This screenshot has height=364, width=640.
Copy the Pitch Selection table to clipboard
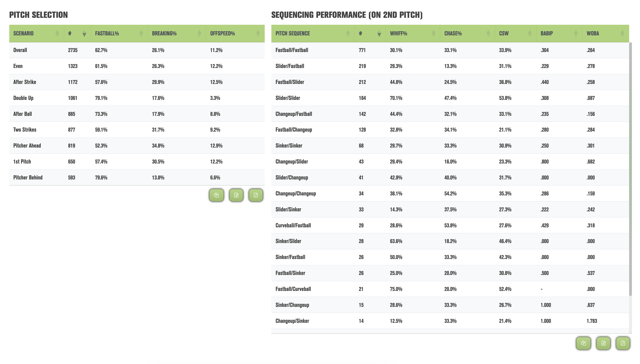[216, 195]
